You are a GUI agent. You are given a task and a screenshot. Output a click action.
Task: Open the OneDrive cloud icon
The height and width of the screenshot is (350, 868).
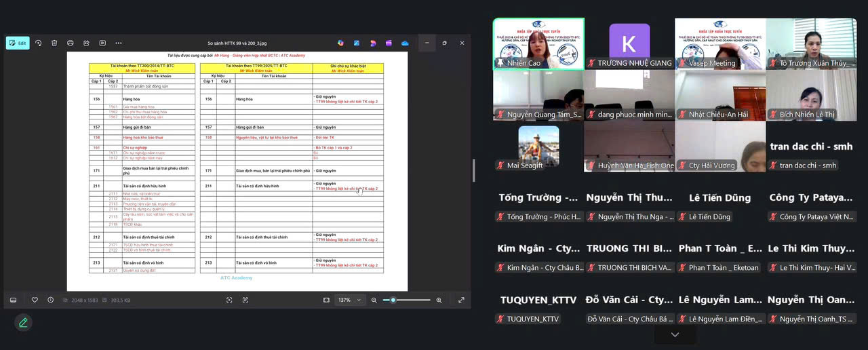point(405,43)
